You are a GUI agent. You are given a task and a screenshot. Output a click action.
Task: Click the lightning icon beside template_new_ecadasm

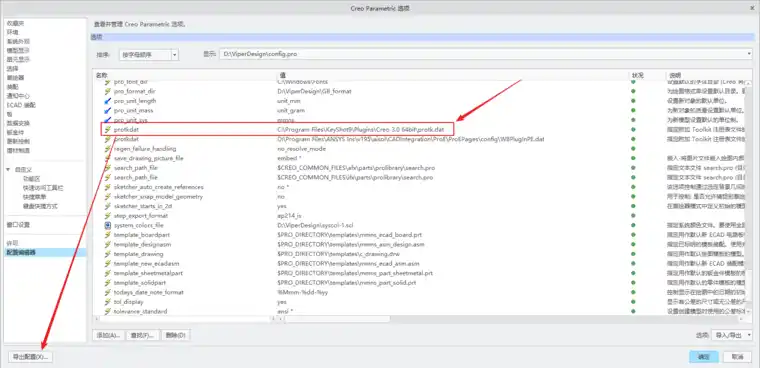pyautogui.click(x=108, y=264)
